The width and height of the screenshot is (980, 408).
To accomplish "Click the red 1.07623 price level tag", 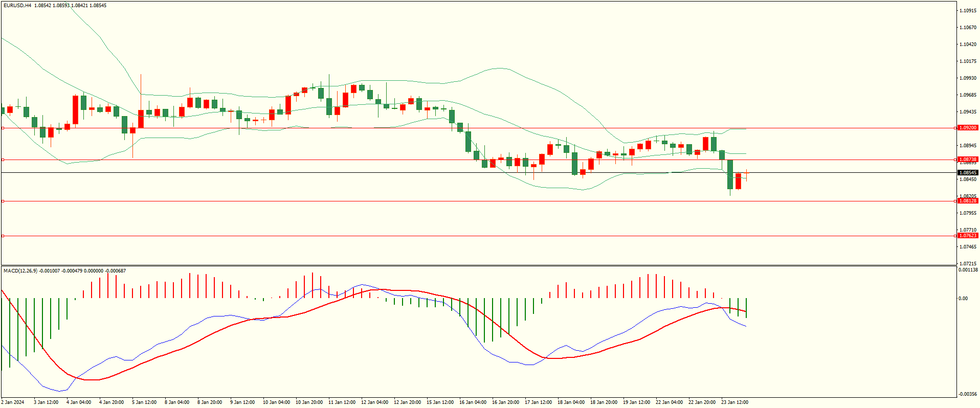I will click(x=967, y=236).
